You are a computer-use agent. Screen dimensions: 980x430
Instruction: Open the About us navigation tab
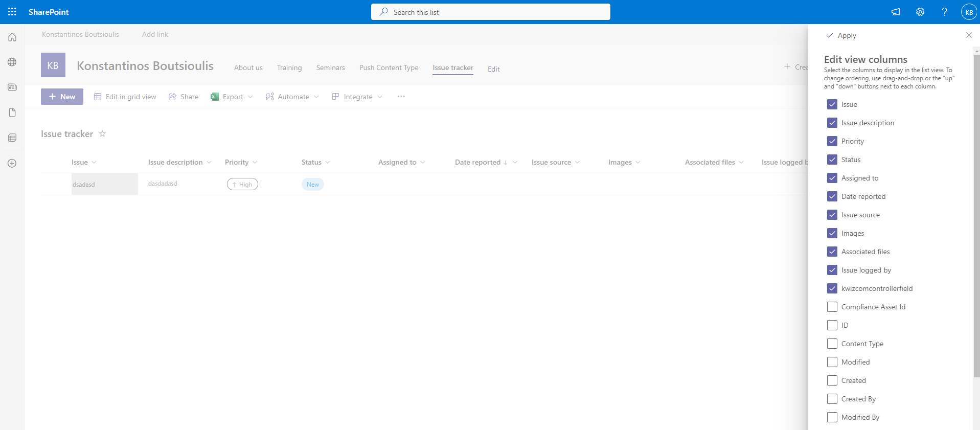(248, 67)
